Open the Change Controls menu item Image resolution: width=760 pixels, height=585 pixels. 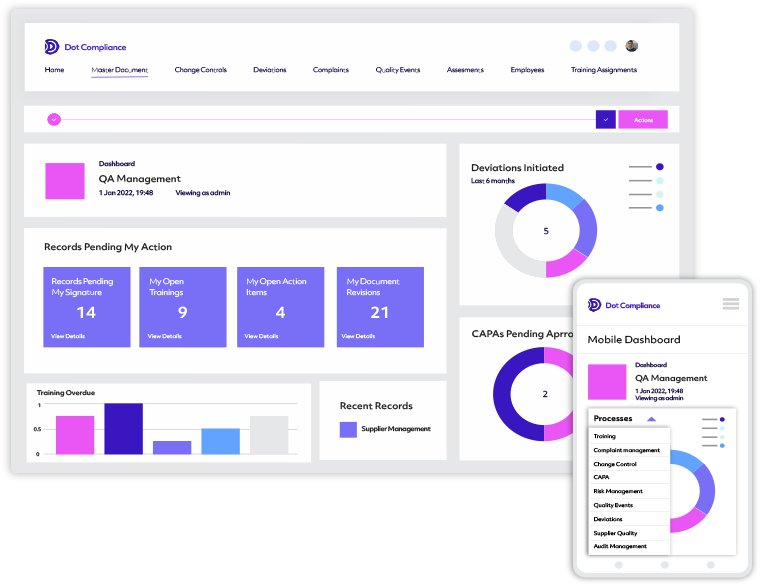pos(200,70)
